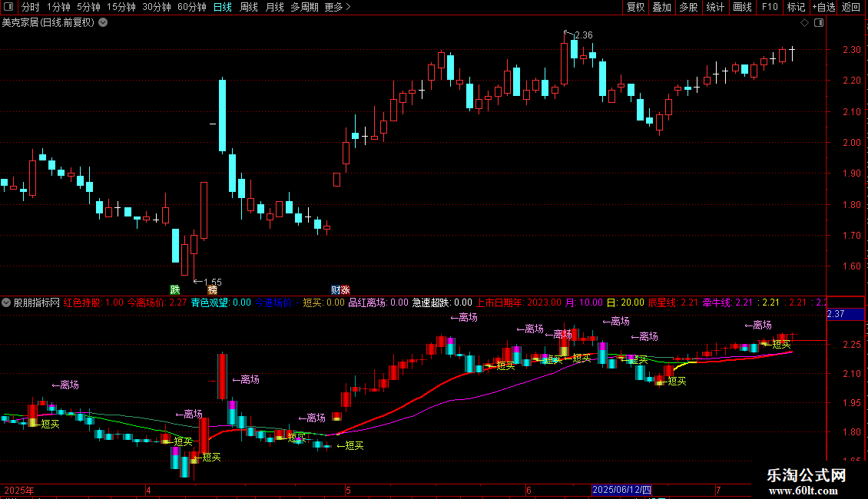Click the 返回 back button
Screen dimensions: 868x499
pos(851,7)
